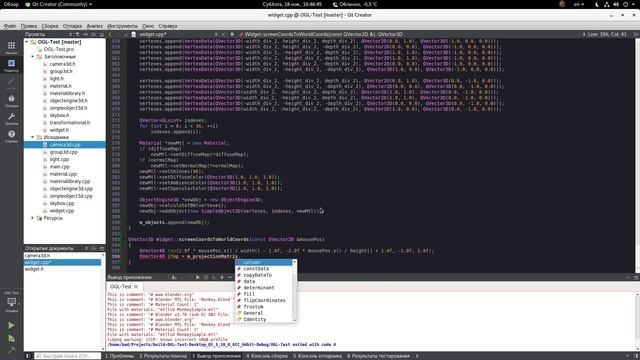Click the green Run button

pyautogui.click(x=11, y=325)
